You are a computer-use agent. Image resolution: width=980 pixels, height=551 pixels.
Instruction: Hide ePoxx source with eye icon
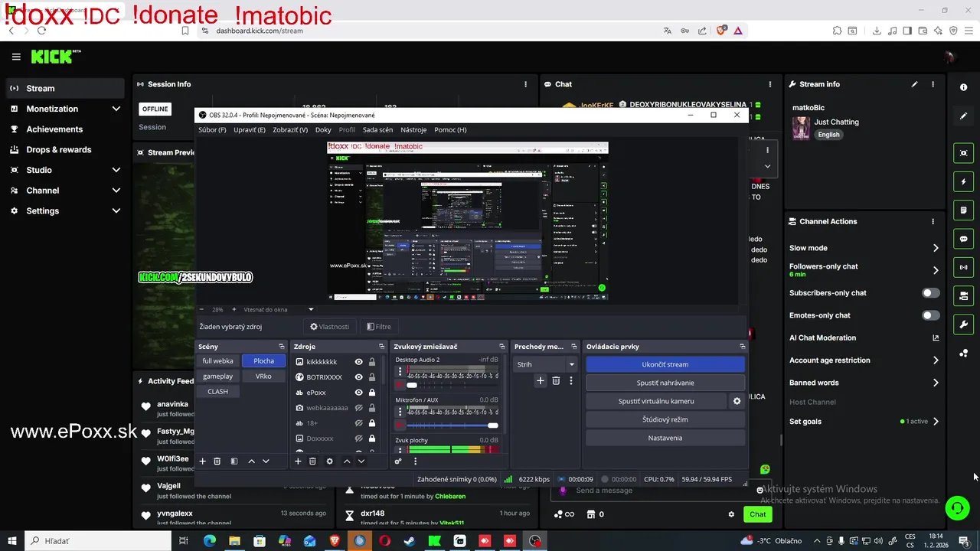(x=358, y=393)
